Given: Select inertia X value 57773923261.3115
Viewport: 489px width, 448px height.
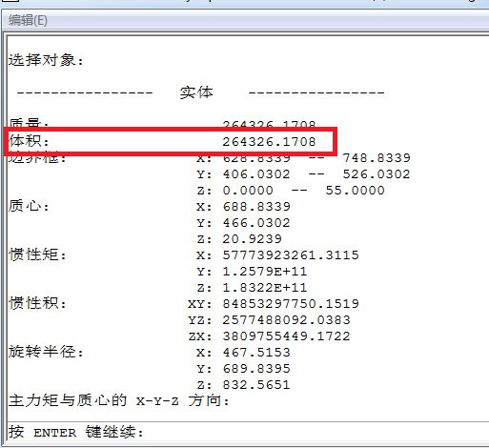Looking at the screenshot, I should click(291, 255).
